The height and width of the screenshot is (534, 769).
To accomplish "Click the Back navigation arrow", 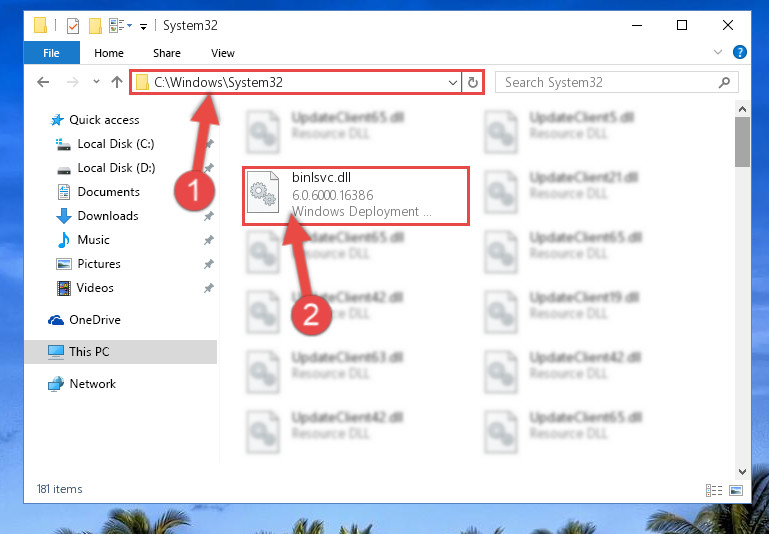I will [43, 82].
